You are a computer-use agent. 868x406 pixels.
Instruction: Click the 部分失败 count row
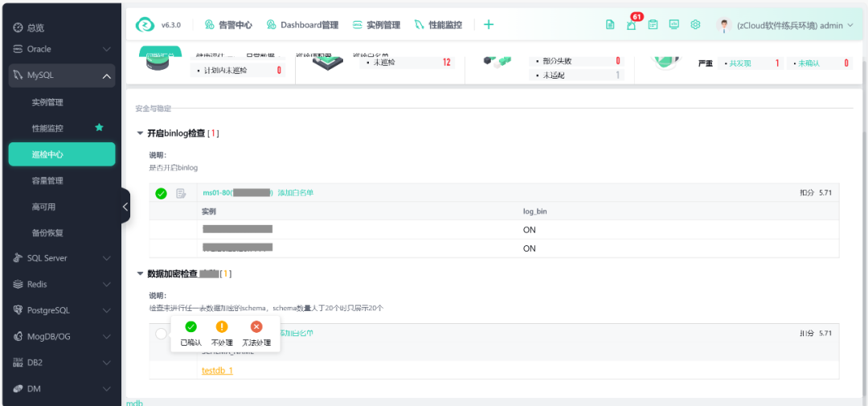point(577,61)
